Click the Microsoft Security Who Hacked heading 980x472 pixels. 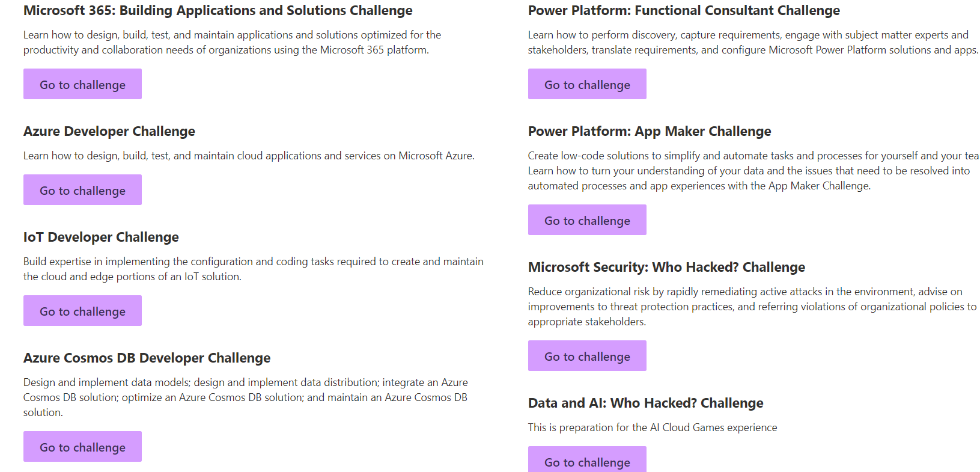(666, 268)
